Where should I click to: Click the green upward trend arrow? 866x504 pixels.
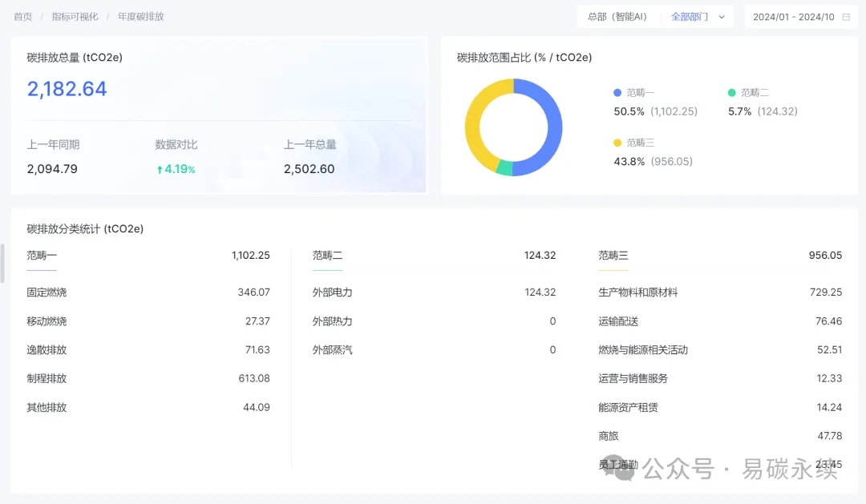[160, 169]
